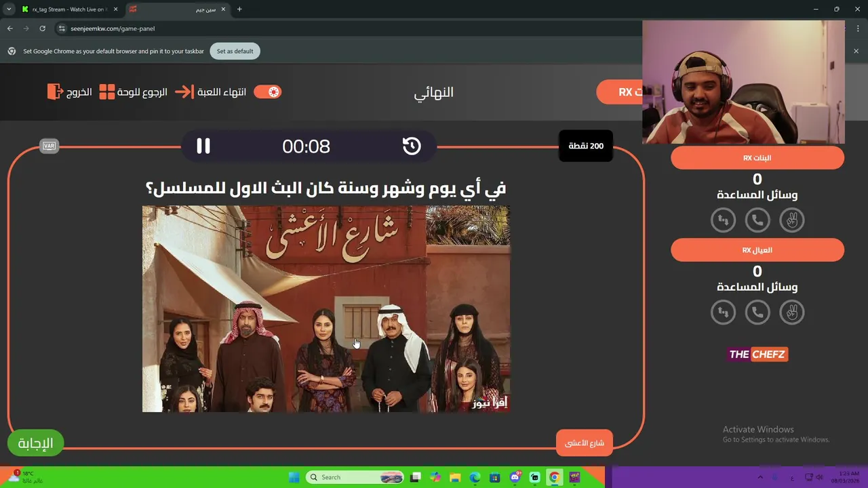The width and height of the screenshot is (868, 488).
Task: Expand the tab search dropdown arrow
Action: click(8, 9)
